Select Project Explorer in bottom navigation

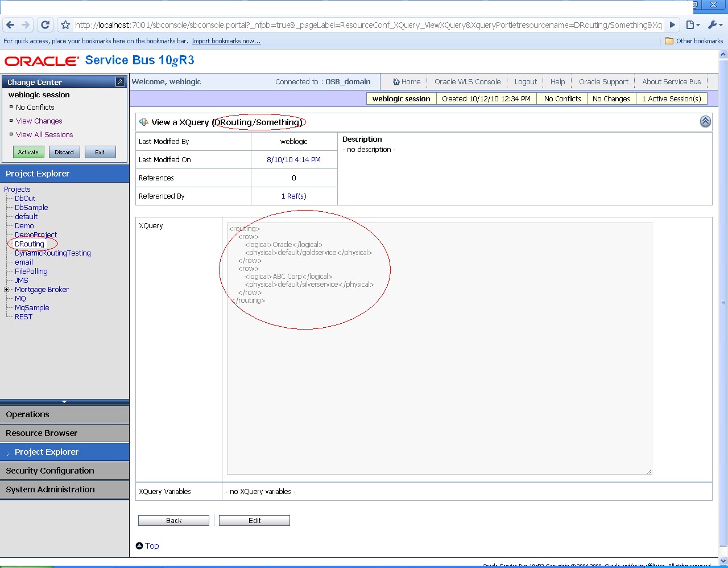pos(64,452)
